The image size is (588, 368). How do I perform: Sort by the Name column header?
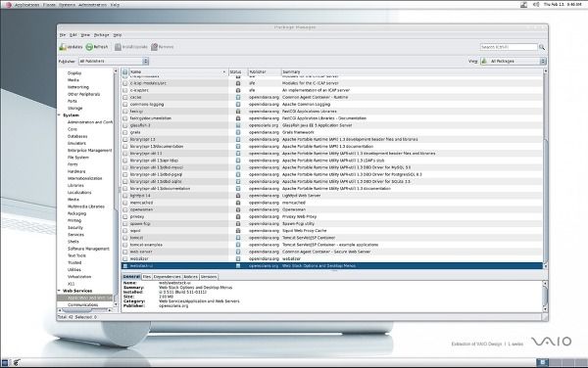178,71
